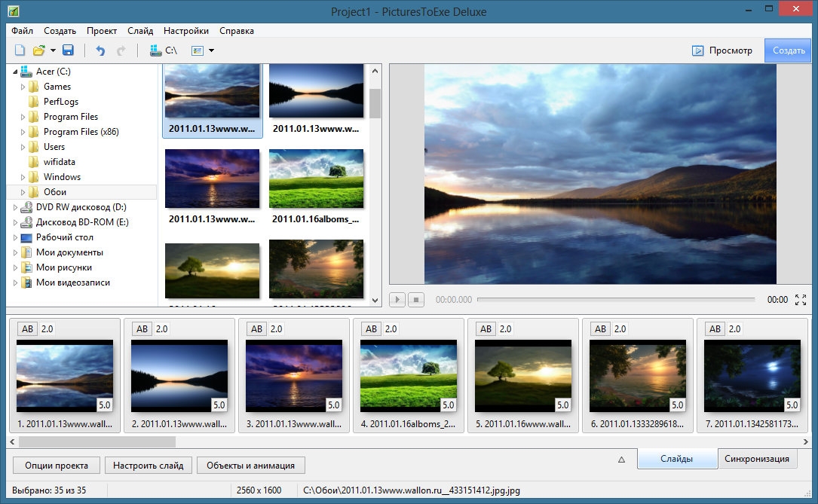Open the Проект menu
Viewport: 818px width, 504px height.
(101, 31)
